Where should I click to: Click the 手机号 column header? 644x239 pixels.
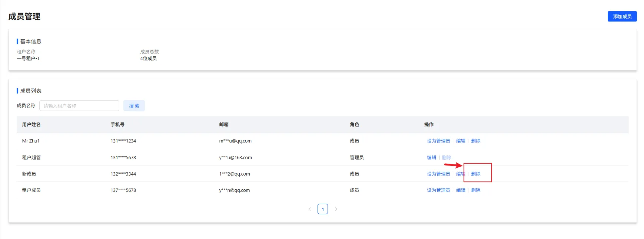pyautogui.click(x=117, y=125)
